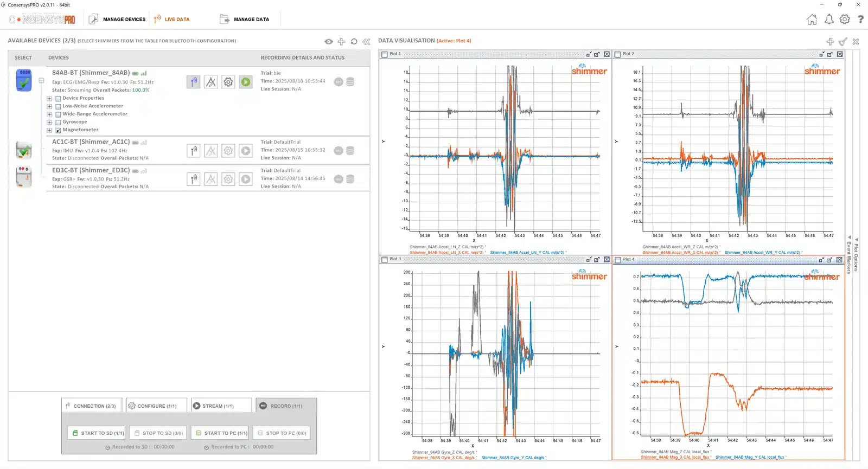Viewport: 868px width, 469px height.
Task: Enable the Wide-Range Accelerometer checkbox
Action: click(58, 114)
